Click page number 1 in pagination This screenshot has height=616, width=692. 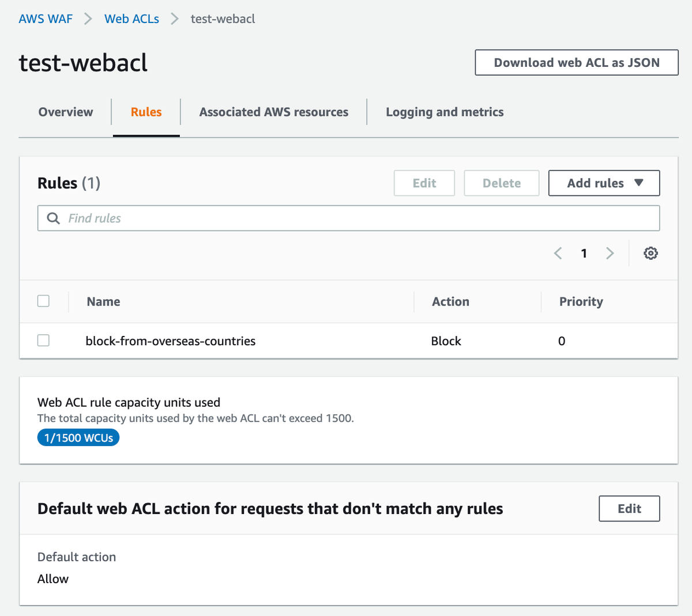click(x=584, y=253)
